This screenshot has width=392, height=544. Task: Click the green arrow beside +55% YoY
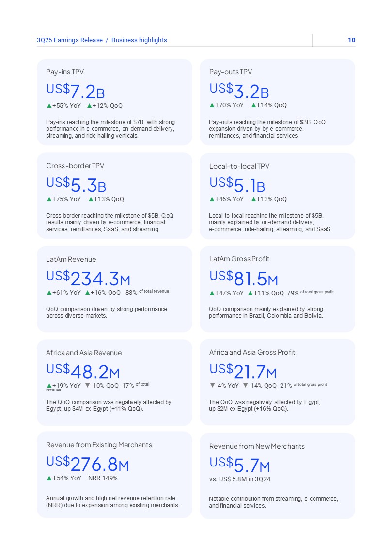(x=49, y=105)
